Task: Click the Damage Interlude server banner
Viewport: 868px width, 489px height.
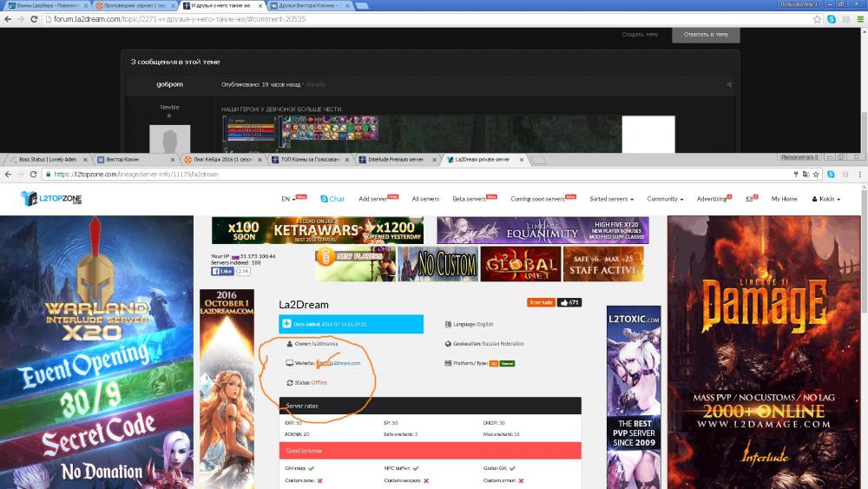Action: click(765, 353)
